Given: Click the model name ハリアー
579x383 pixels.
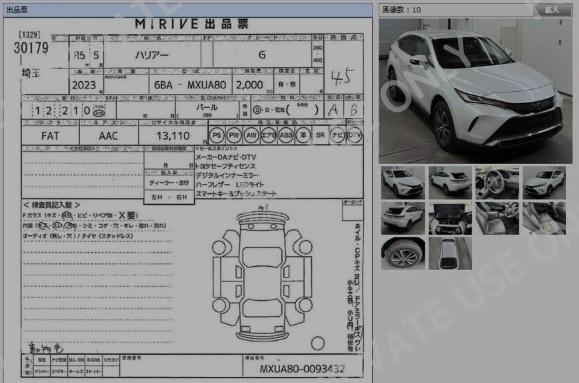Looking at the screenshot, I should [x=152, y=55].
